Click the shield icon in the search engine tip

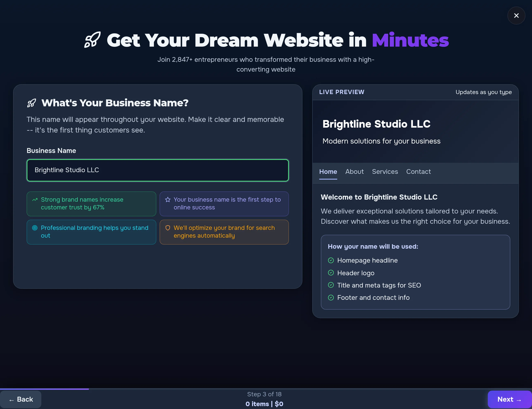(x=168, y=228)
